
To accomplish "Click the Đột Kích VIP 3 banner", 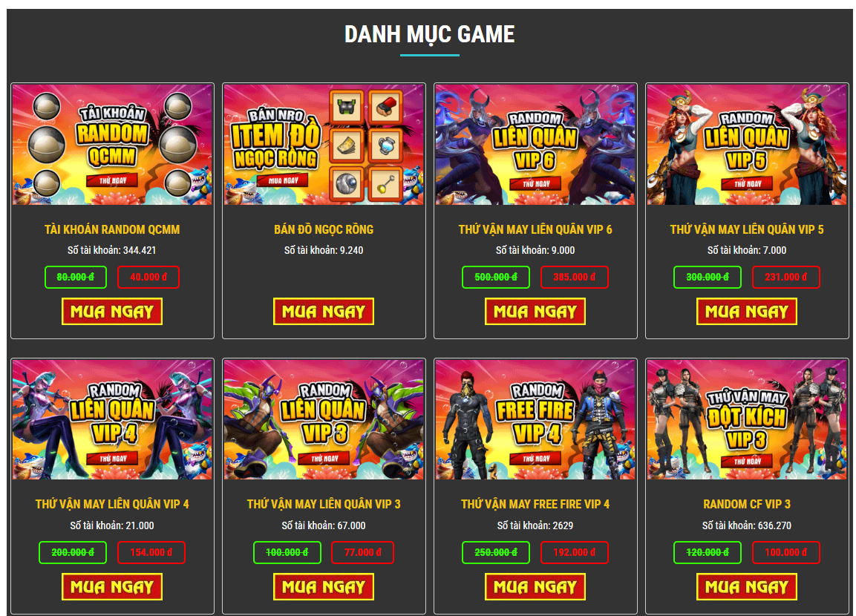I will tap(747, 419).
